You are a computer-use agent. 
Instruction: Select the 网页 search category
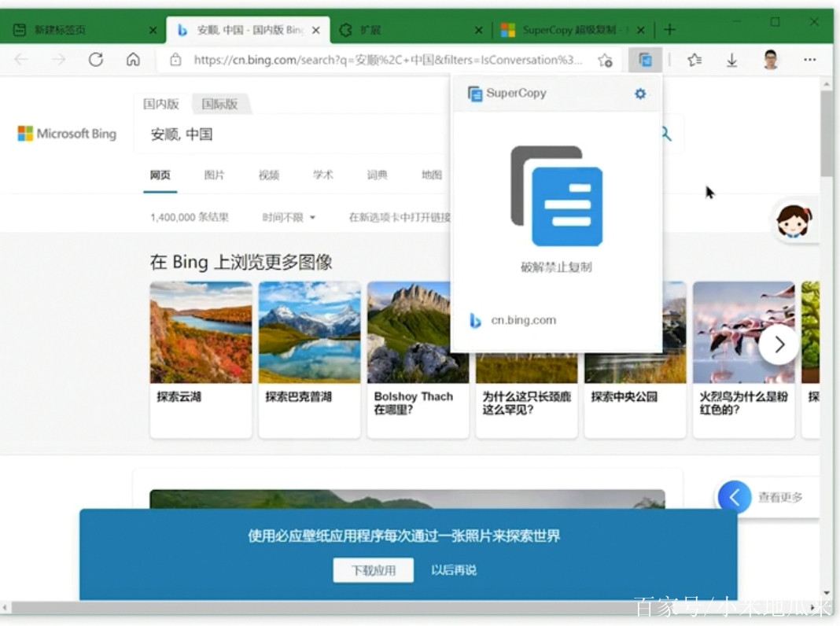tap(160, 175)
